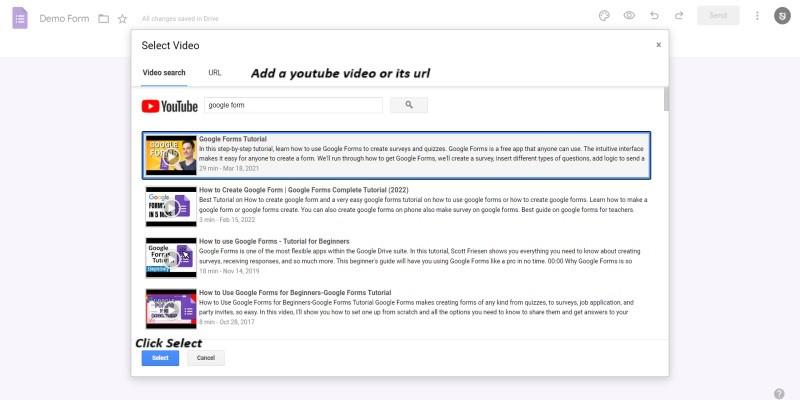Open the customize theme palette icon
800x400 pixels.
coord(604,15)
